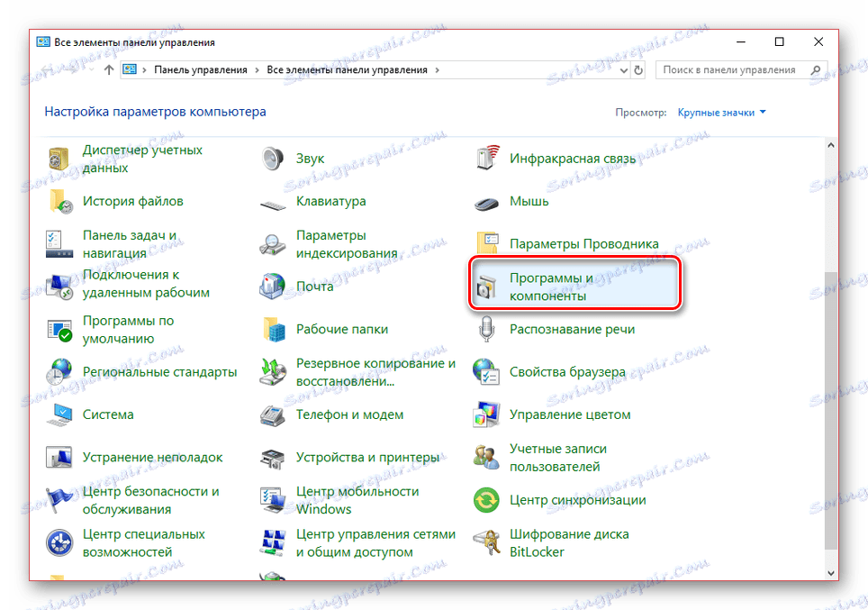Select the Панель управления breadcrumb
The height and width of the screenshot is (610, 868).
[x=201, y=69]
